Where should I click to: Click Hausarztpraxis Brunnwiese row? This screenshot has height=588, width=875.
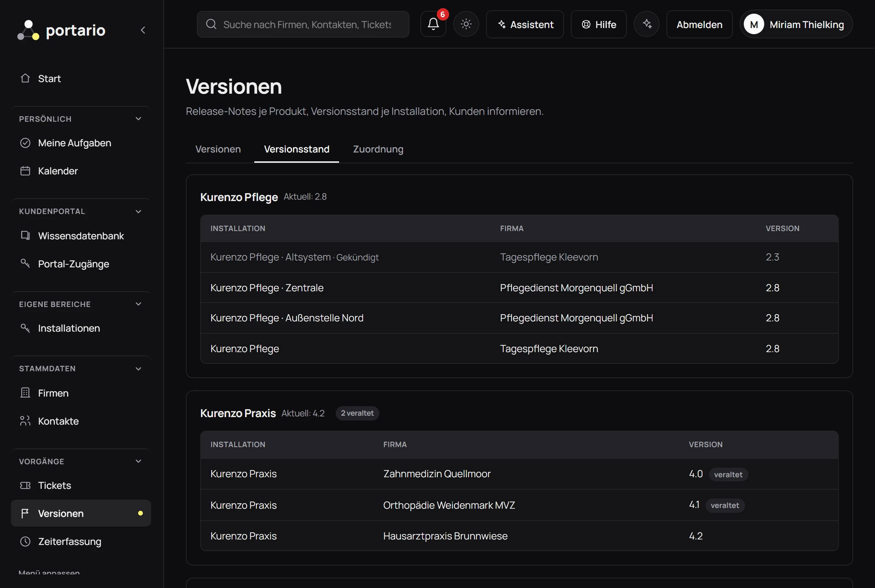(x=519, y=536)
